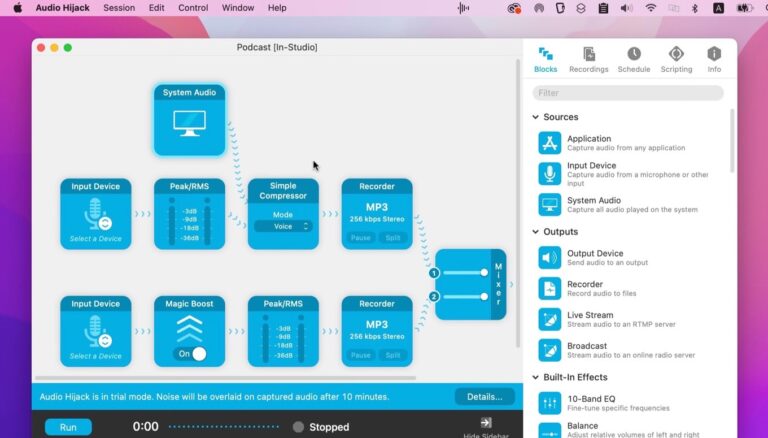Click the Filter search field

pyautogui.click(x=628, y=93)
